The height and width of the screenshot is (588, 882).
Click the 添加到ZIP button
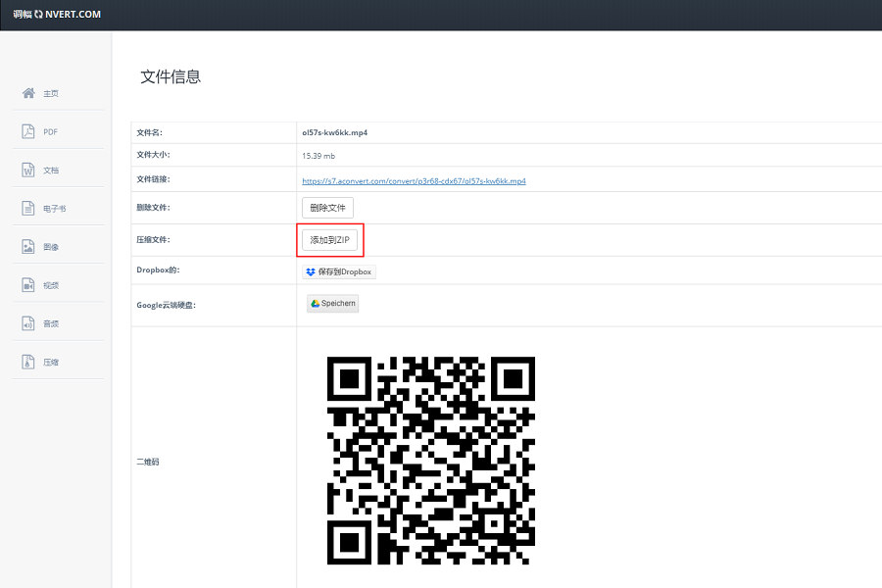tap(329, 240)
